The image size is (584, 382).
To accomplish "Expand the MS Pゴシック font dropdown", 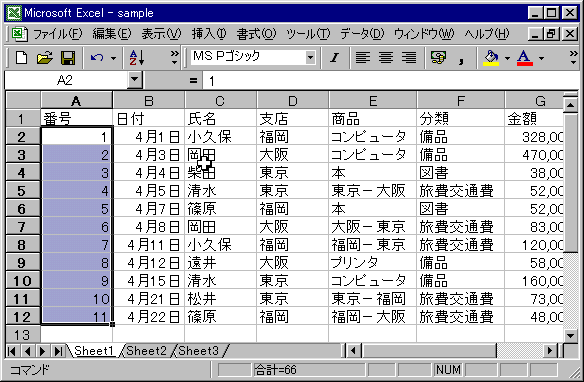I will tap(310, 58).
